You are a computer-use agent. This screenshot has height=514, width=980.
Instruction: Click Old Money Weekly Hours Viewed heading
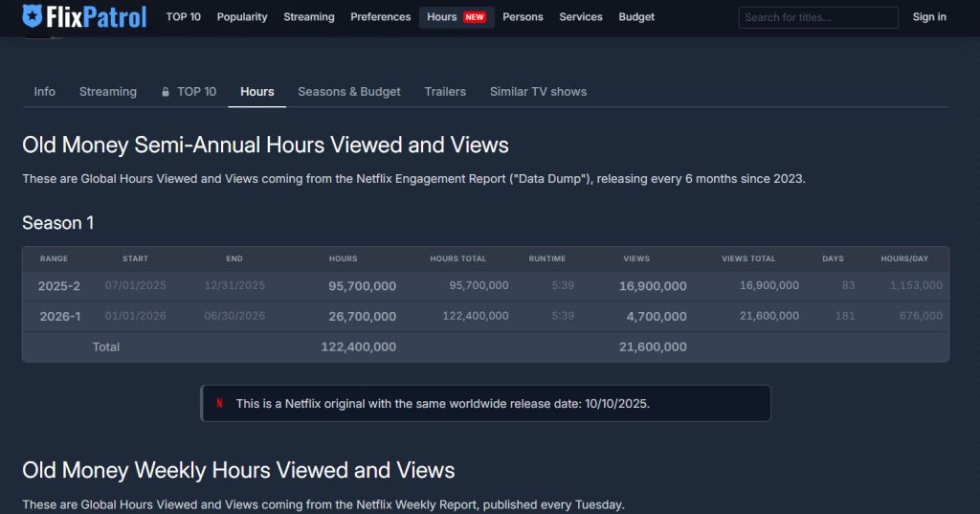pos(238,470)
